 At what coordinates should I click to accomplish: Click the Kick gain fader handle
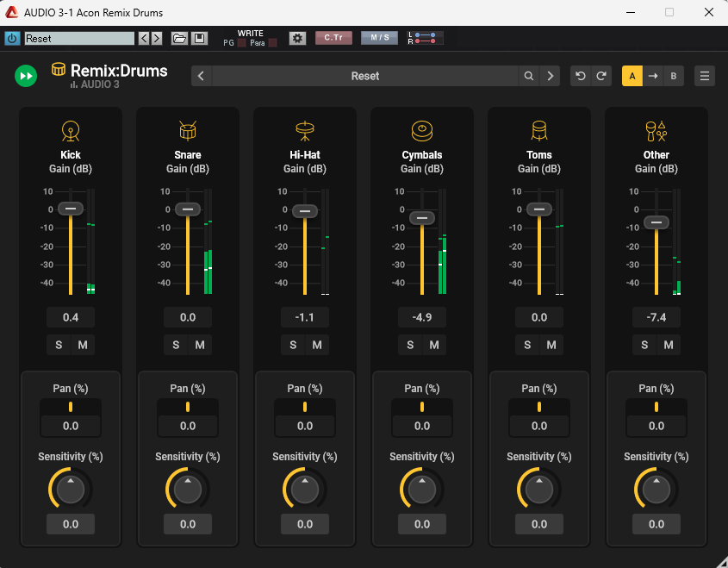(x=71, y=209)
